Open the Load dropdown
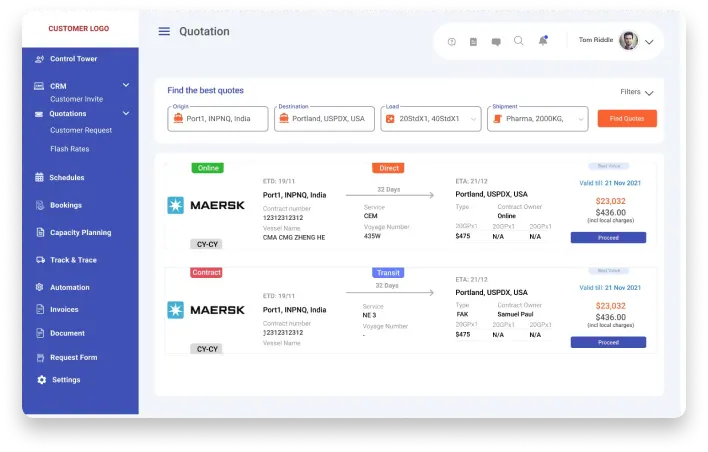Screen dimensions: 708x452 [x=431, y=119]
